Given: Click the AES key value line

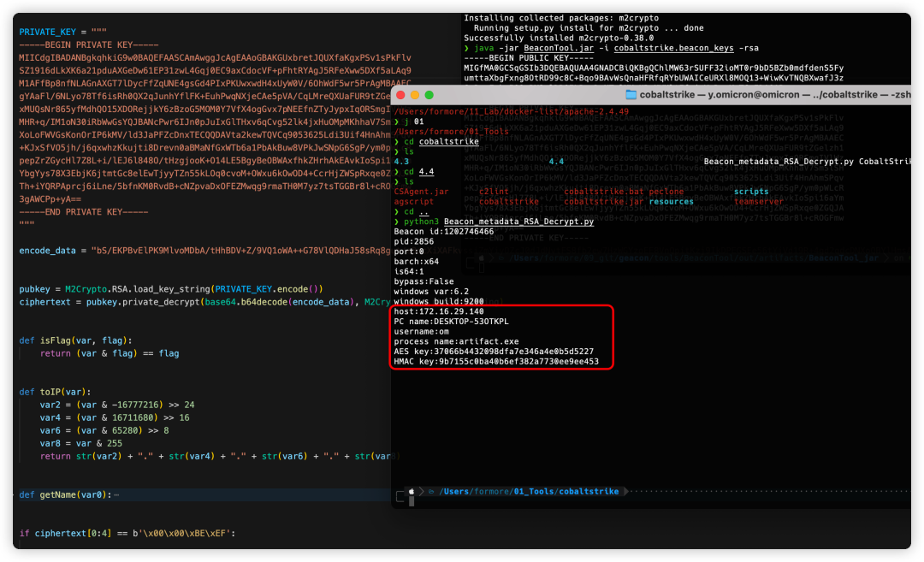Looking at the screenshot, I should 494,352.
